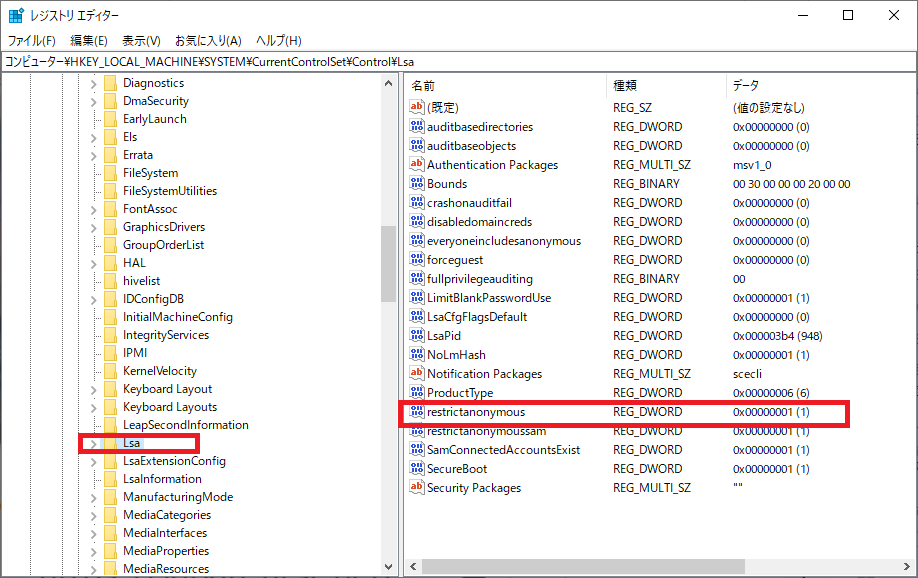
Task: Click the string icon of Authentication Packages
Action: point(417,165)
